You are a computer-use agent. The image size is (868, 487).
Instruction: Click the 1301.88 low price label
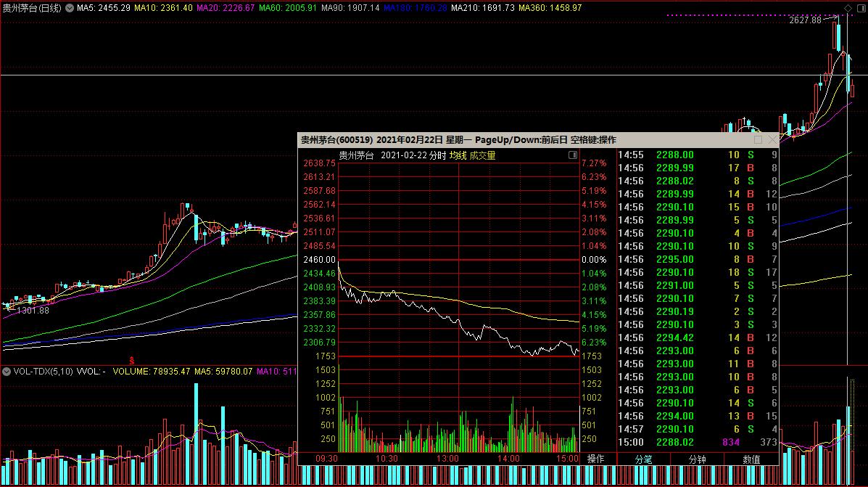[33, 311]
